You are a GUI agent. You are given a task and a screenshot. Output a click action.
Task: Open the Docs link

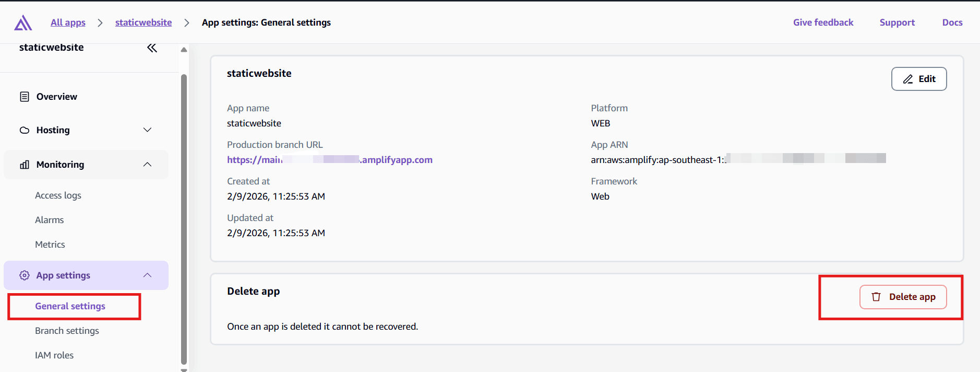coord(952,22)
